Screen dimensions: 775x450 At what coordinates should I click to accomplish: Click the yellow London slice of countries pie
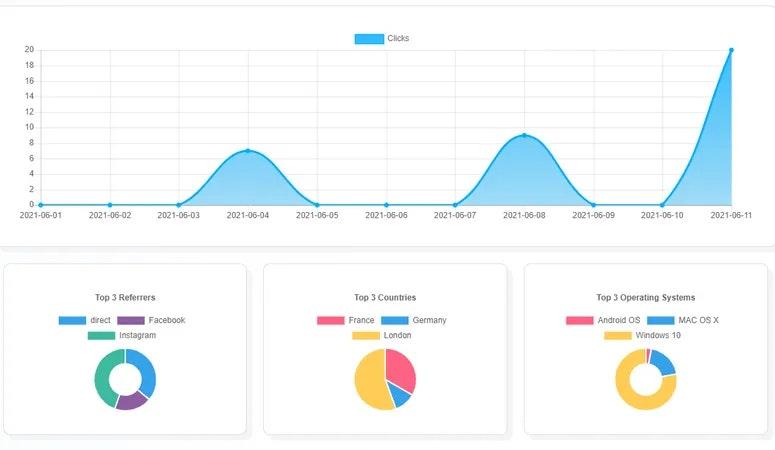369,383
